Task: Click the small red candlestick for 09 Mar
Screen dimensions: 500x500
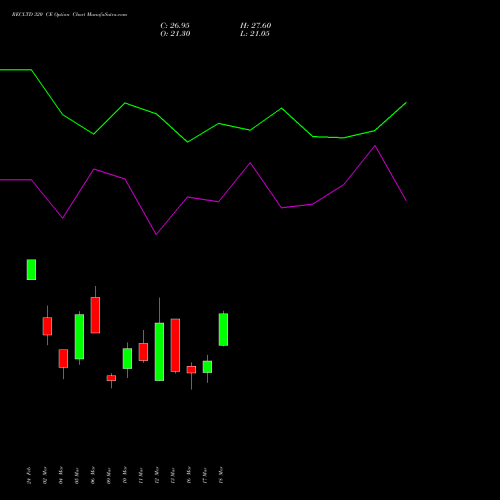Action: tap(111, 378)
